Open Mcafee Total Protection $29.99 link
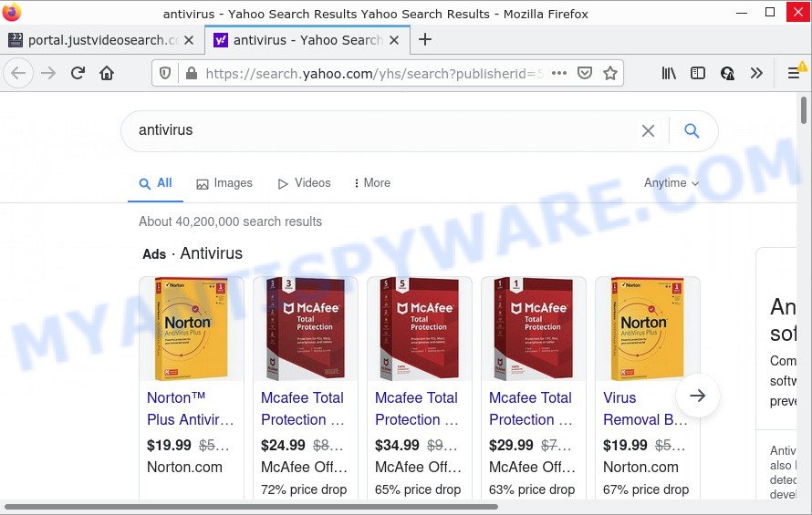812x515 pixels. point(530,408)
